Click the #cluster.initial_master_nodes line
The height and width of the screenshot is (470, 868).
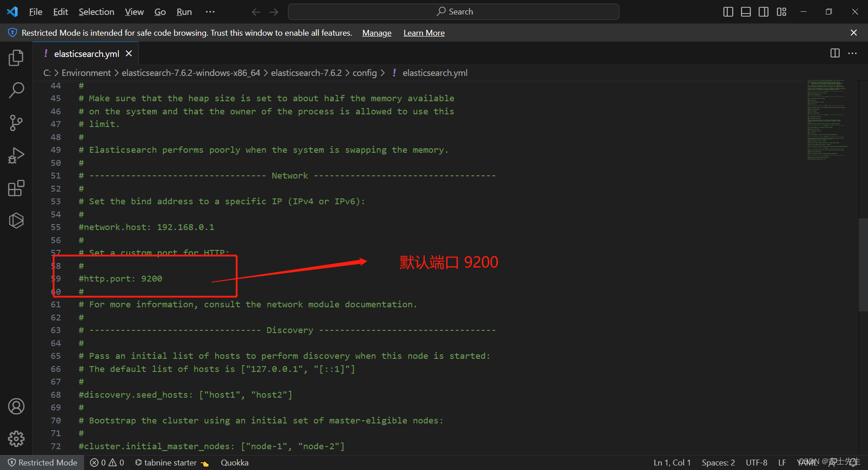(212, 446)
